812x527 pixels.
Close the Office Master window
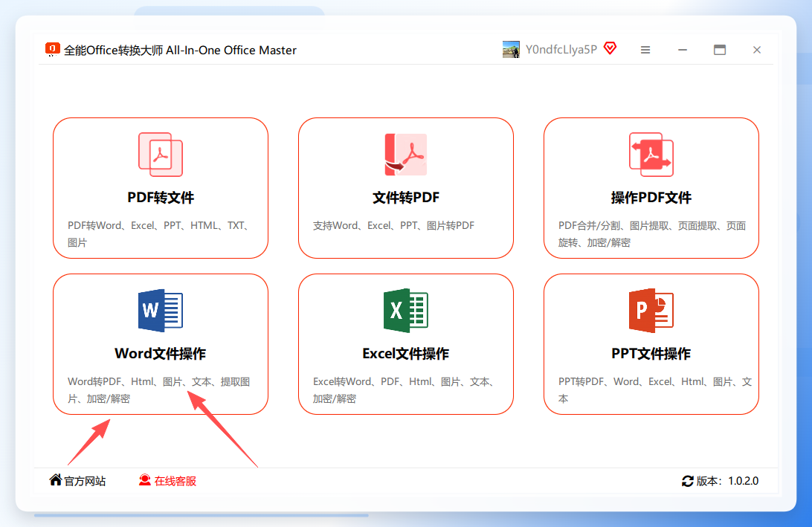[x=757, y=50]
